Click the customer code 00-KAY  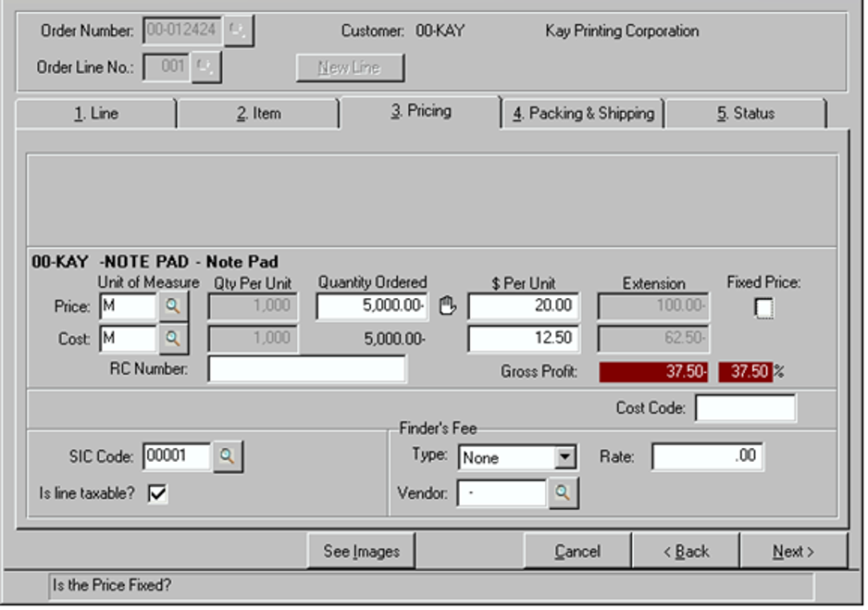(x=440, y=31)
